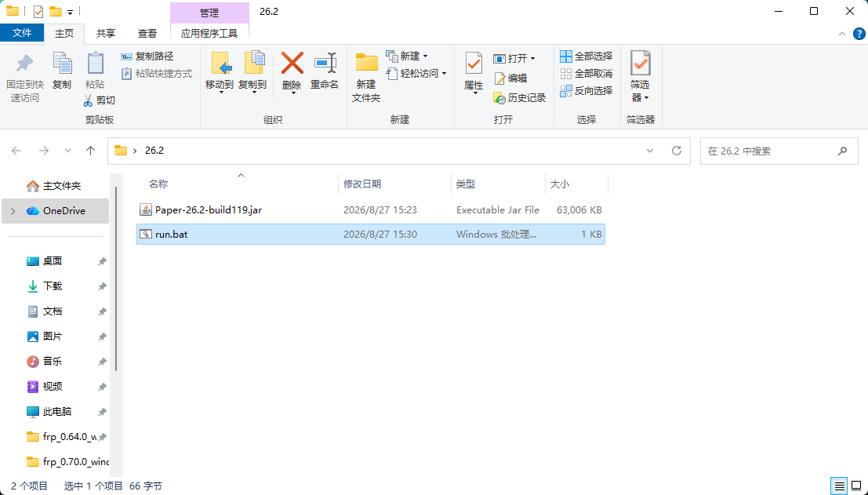Open the Copy to (复制到) menu
The height and width of the screenshot is (495, 868).
[252, 72]
